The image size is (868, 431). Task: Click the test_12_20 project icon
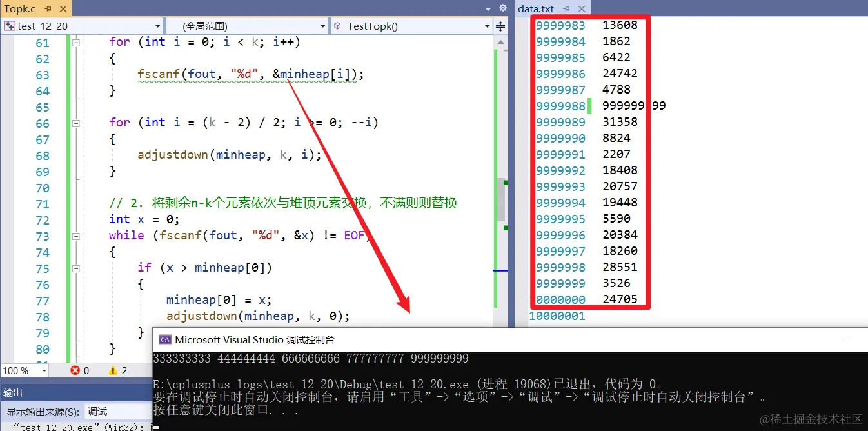tap(9, 26)
